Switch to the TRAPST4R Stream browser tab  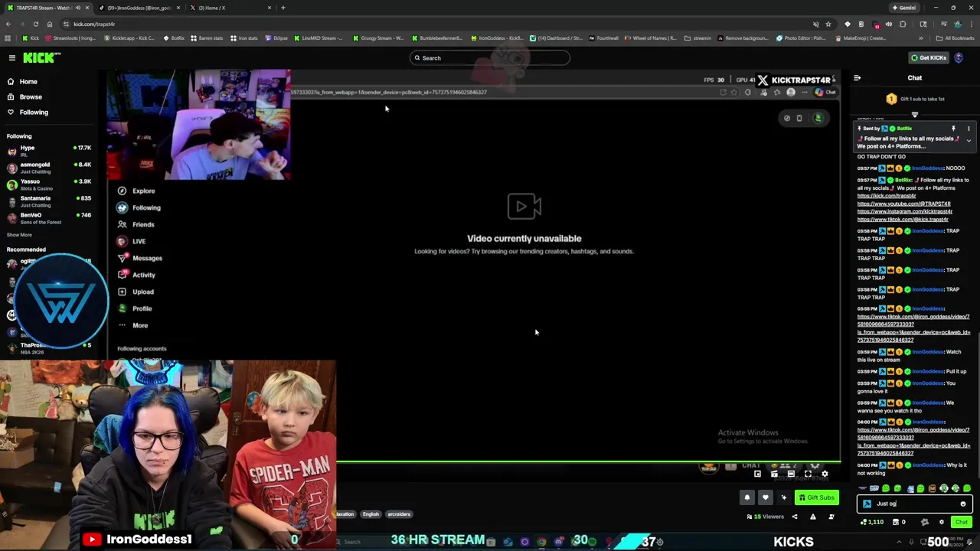pos(46,8)
